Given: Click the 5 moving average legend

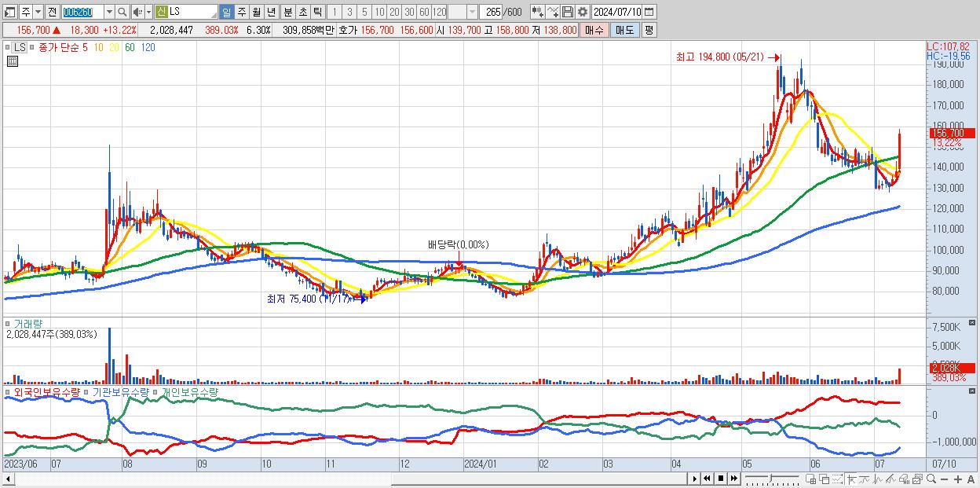Looking at the screenshot, I should [85, 48].
